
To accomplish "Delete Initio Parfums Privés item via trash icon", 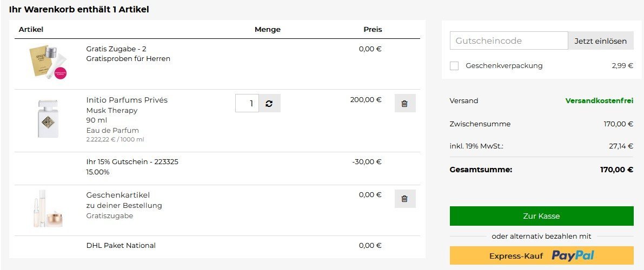I will click(x=404, y=103).
